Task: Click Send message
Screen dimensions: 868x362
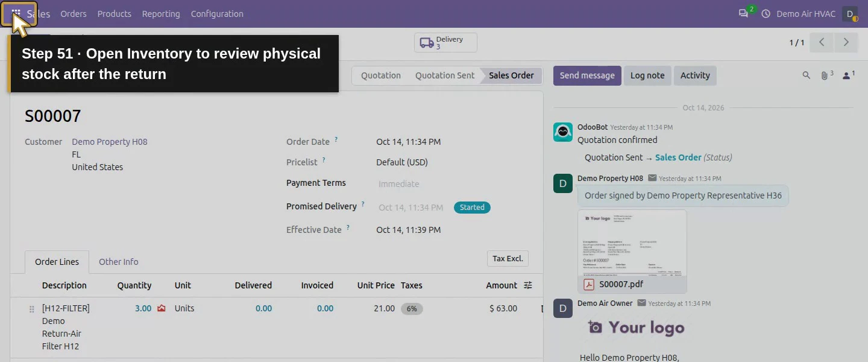Action: tap(587, 75)
